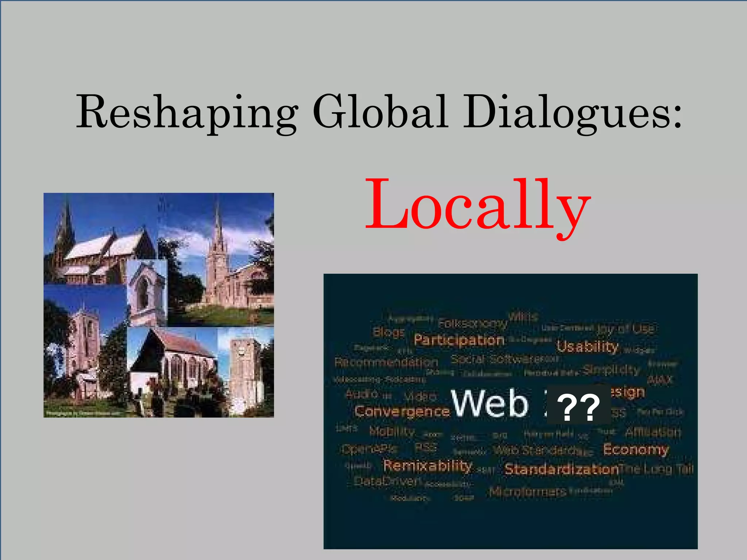Click the 'Microformats' tag word
This screenshot has height=560, width=747.
527,491
